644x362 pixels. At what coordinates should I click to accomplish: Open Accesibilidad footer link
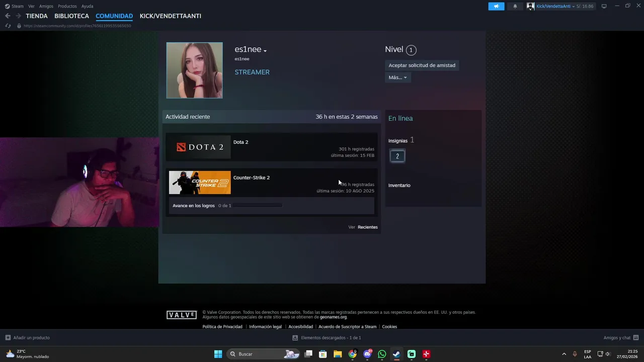click(300, 327)
